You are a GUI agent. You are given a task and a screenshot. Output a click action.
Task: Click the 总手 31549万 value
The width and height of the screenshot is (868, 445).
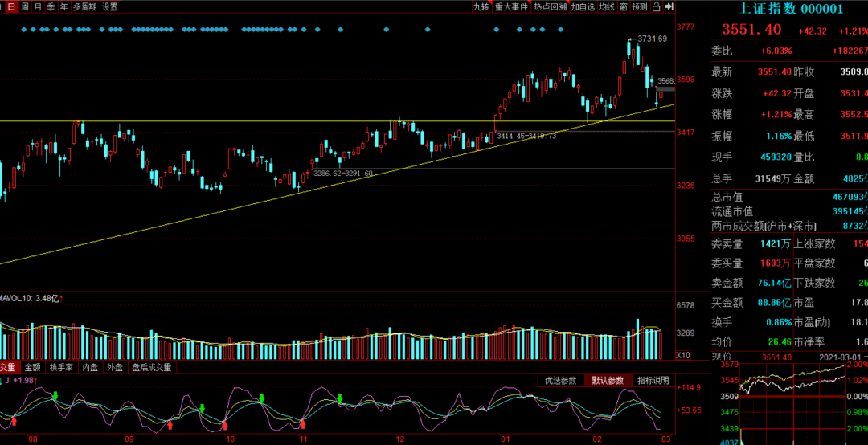(x=773, y=179)
